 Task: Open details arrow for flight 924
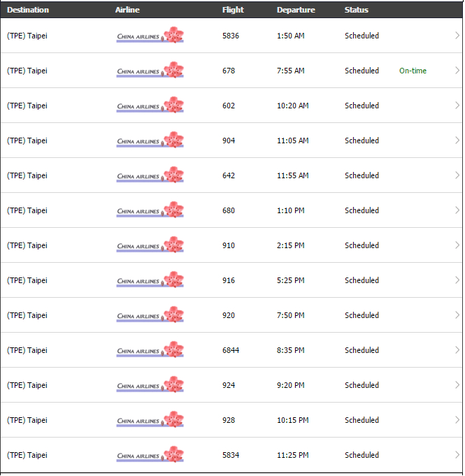[x=457, y=384]
